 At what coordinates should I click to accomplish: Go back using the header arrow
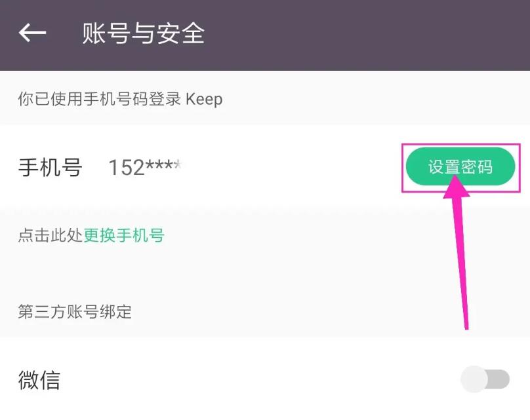(x=32, y=33)
